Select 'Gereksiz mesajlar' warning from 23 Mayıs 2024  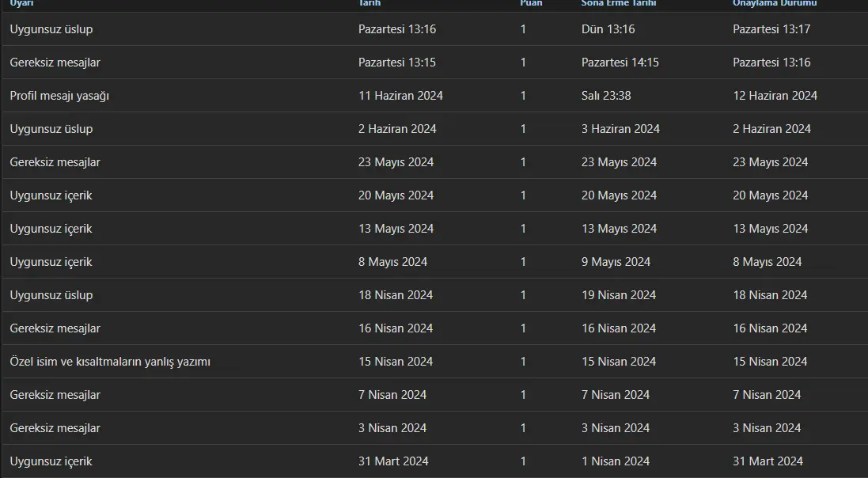[55, 162]
